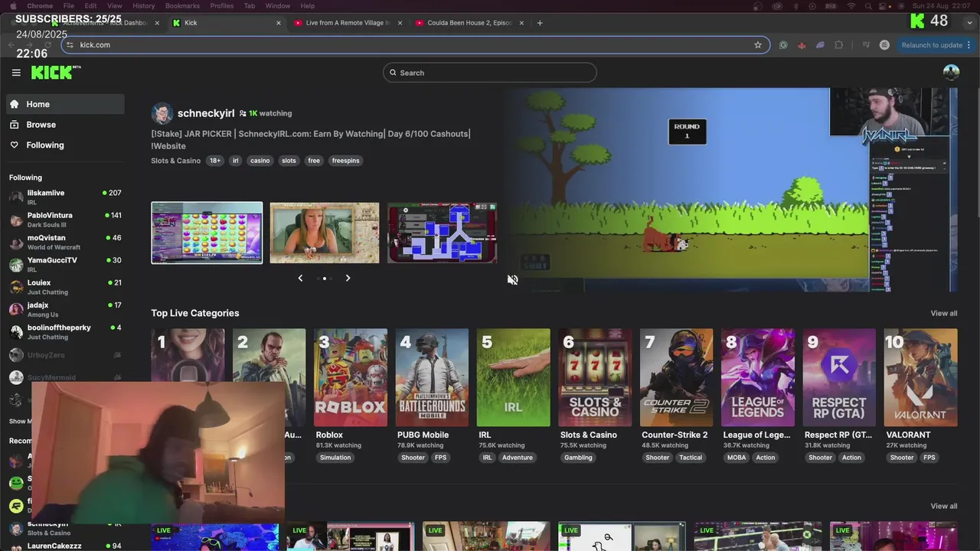Open the Profiles menu in macOS menu bar
Screen dimensions: 980x551
tap(222, 5)
